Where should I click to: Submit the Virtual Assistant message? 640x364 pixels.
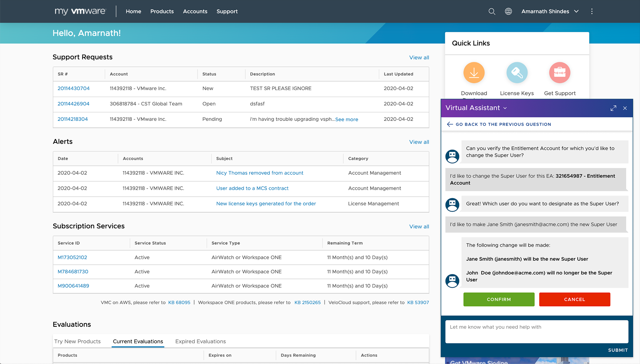coord(618,350)
